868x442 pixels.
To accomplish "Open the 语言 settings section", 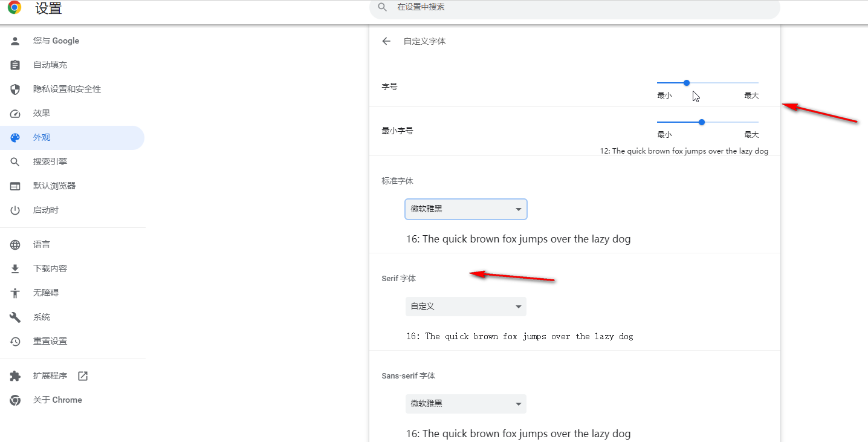I will [x=73, y=245].
